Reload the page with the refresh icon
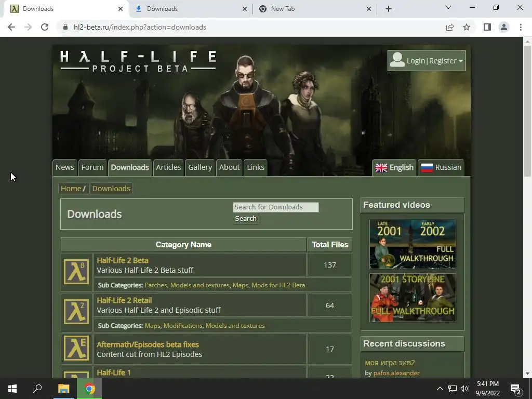532x399 pixels. tap(45, 27)
